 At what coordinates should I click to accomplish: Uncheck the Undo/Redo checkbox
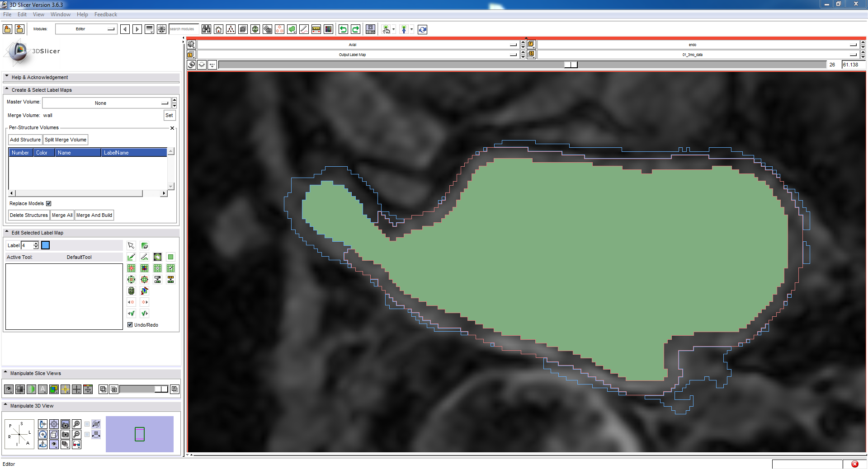(130, 325)
